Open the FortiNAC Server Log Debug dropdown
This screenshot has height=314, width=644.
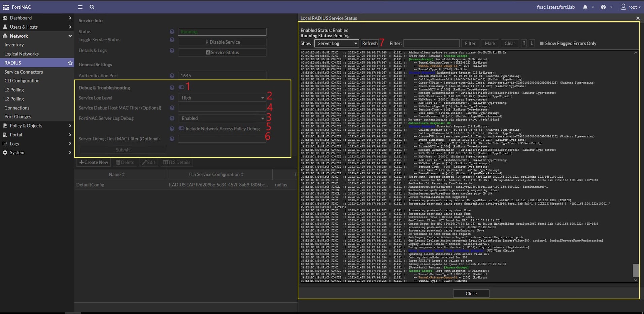click(x=222, y=118)
